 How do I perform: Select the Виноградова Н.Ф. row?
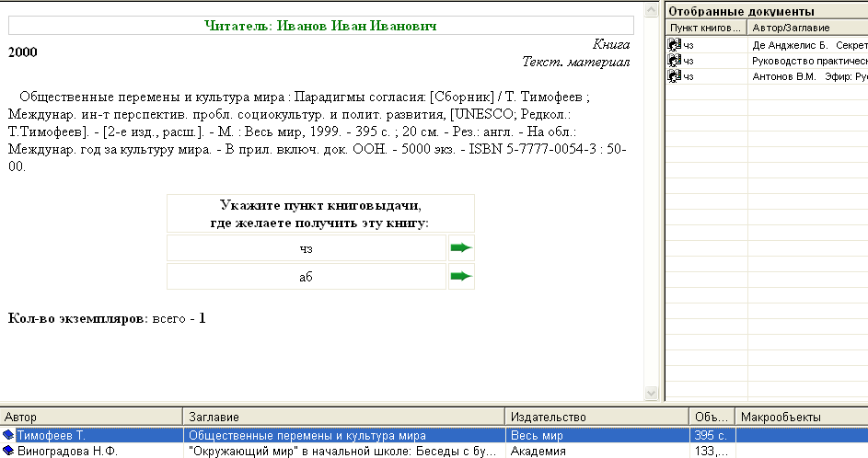[x=434, y=451]
